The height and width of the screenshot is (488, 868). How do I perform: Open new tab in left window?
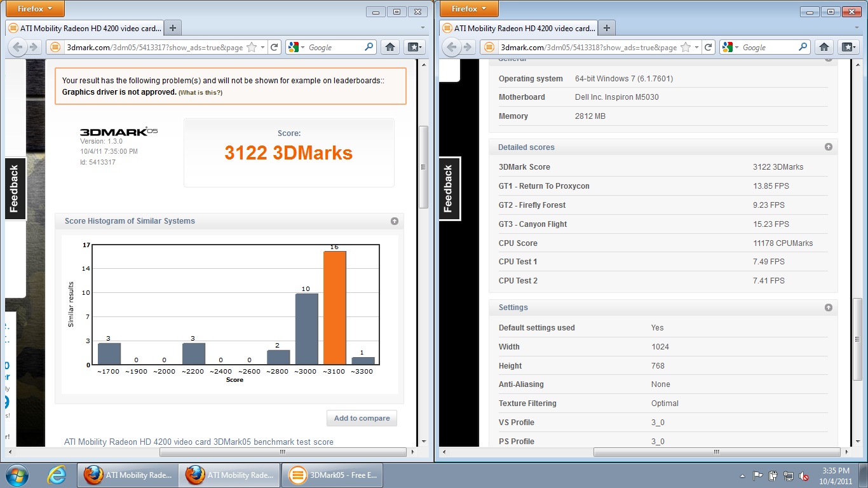click(173, 28)
